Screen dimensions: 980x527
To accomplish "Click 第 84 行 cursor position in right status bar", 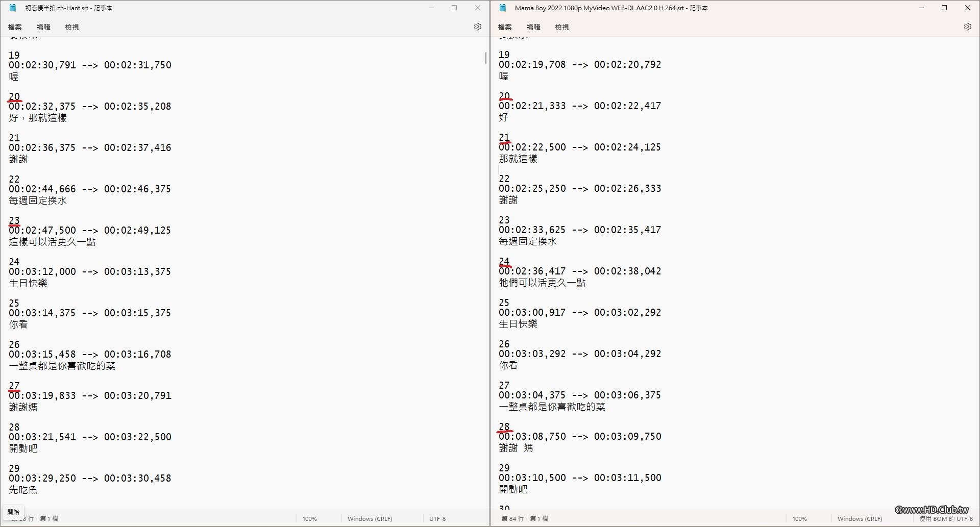I will click(x=525, y=519).
